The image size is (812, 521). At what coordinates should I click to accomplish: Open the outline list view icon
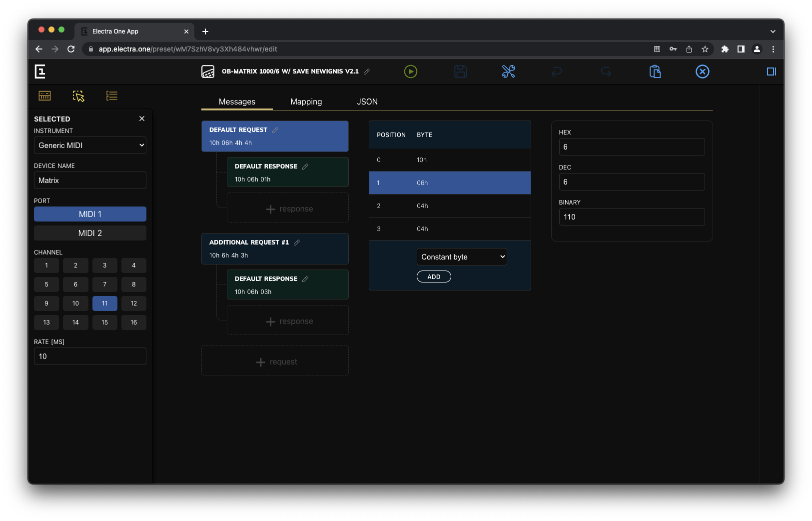click(111, 95)
